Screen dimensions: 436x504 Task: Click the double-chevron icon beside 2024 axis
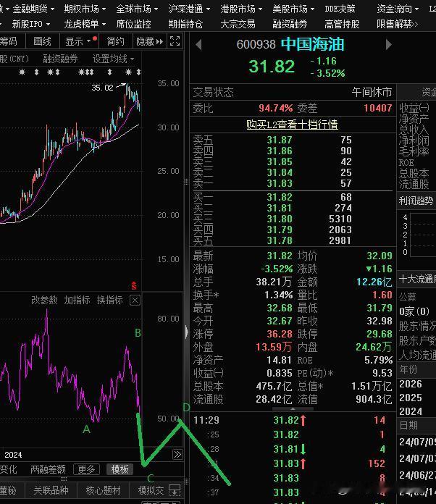point(177,455)
